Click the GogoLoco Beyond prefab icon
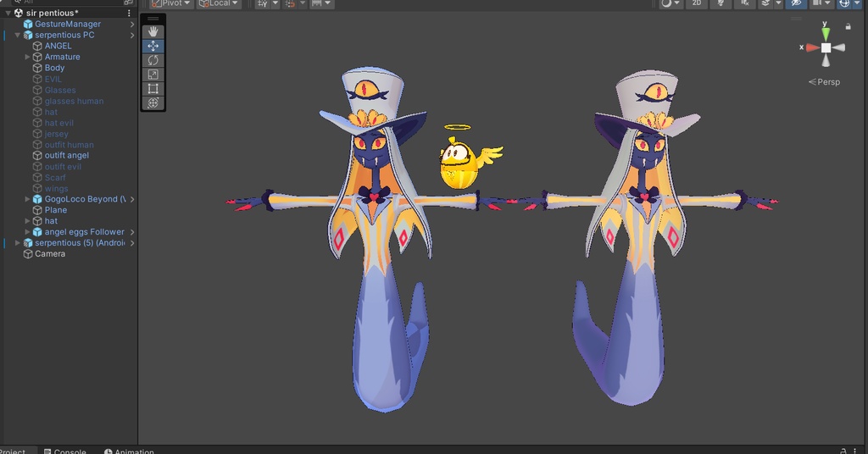This screenshot has width=868, height=454. pyautogui.click(x=37, y=200)
